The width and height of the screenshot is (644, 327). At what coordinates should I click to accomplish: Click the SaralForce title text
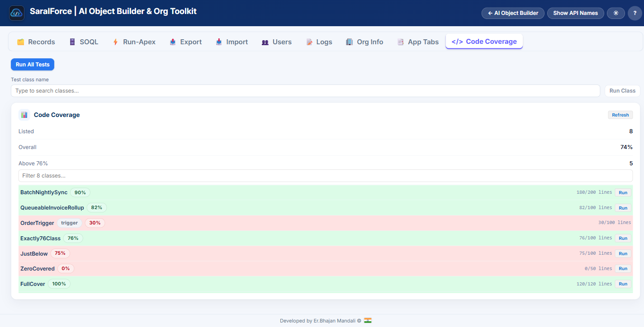[113, 11]
